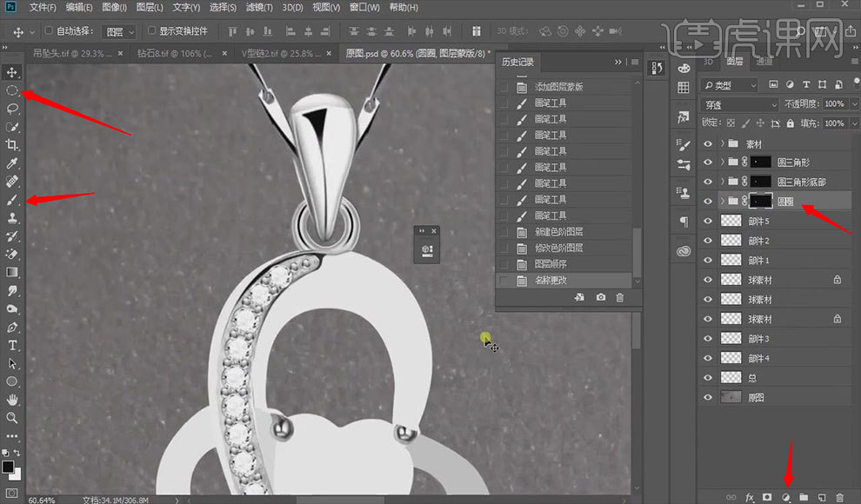Pick the Eyedropper tool
The height and width of the screenshot is (504, 861).
(12, 163)
